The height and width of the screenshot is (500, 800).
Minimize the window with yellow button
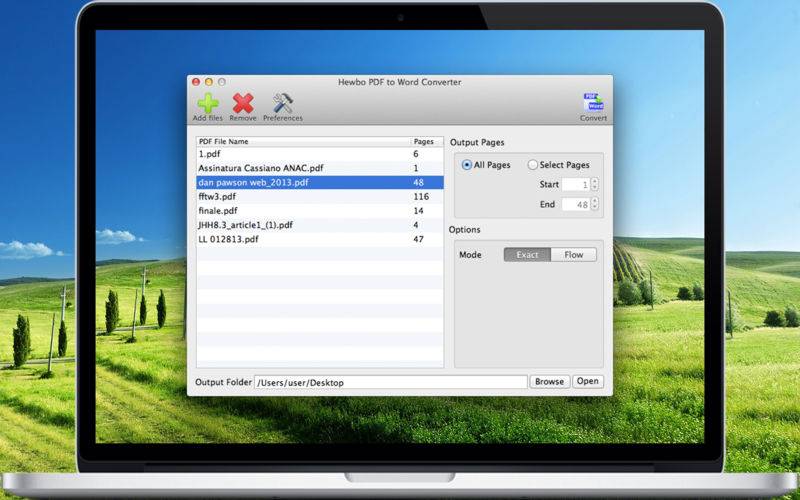[209, 82]
